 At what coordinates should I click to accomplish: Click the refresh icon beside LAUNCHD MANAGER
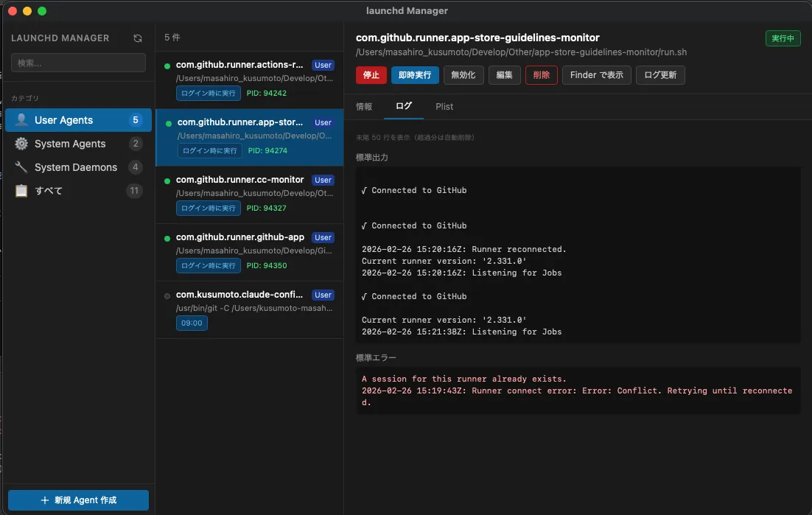point(137,38)
